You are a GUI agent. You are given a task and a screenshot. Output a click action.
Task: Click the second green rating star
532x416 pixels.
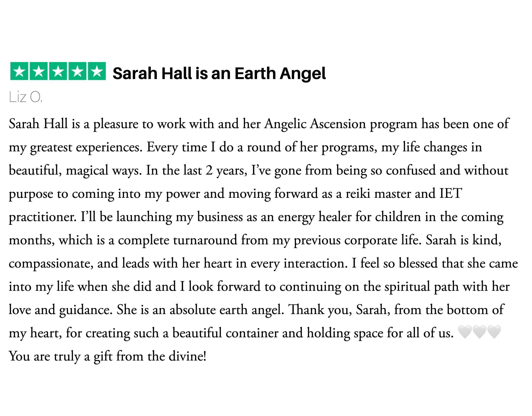pos(38,71)
